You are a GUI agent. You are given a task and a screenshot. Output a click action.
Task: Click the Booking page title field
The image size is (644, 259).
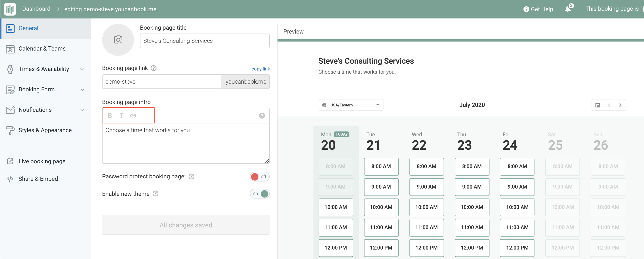tap(204, 41)
